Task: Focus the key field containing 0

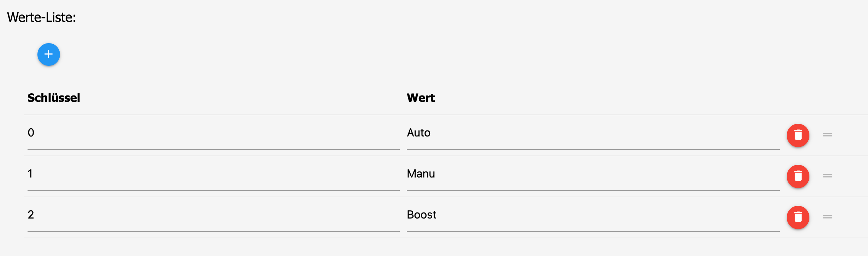Action: (213, 133)
